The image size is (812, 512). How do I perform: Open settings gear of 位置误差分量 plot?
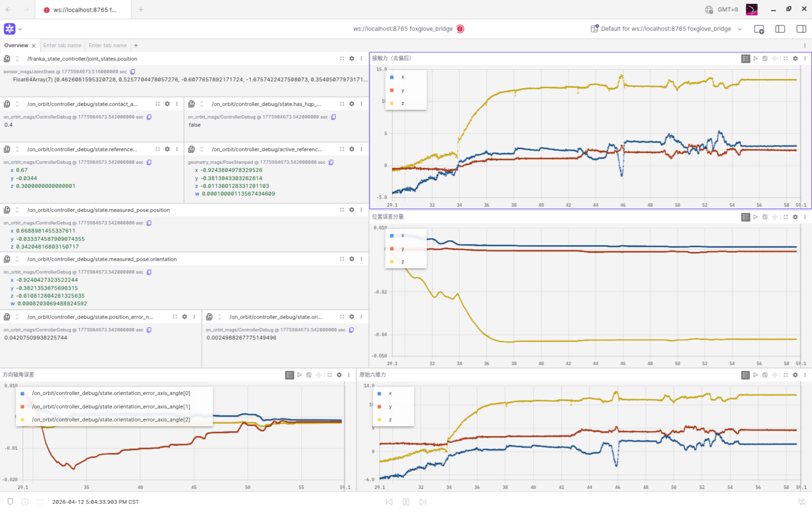pyautogui.click(x=795, y=217)
